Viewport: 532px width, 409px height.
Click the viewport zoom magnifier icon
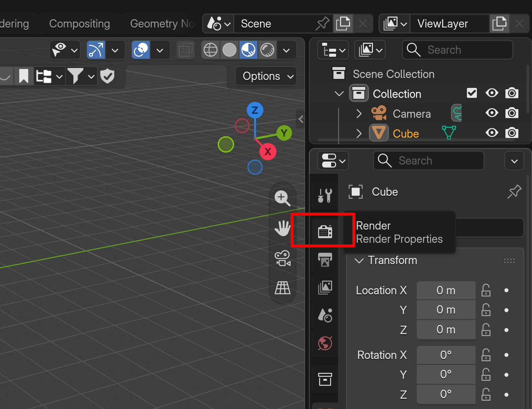[x=282, y=198]
